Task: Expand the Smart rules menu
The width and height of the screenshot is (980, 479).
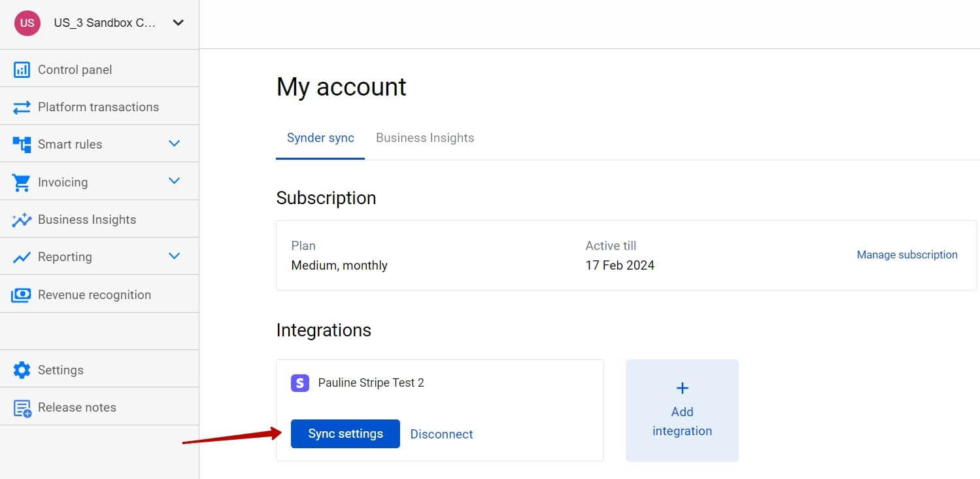Action: click(x=175, y=143)
